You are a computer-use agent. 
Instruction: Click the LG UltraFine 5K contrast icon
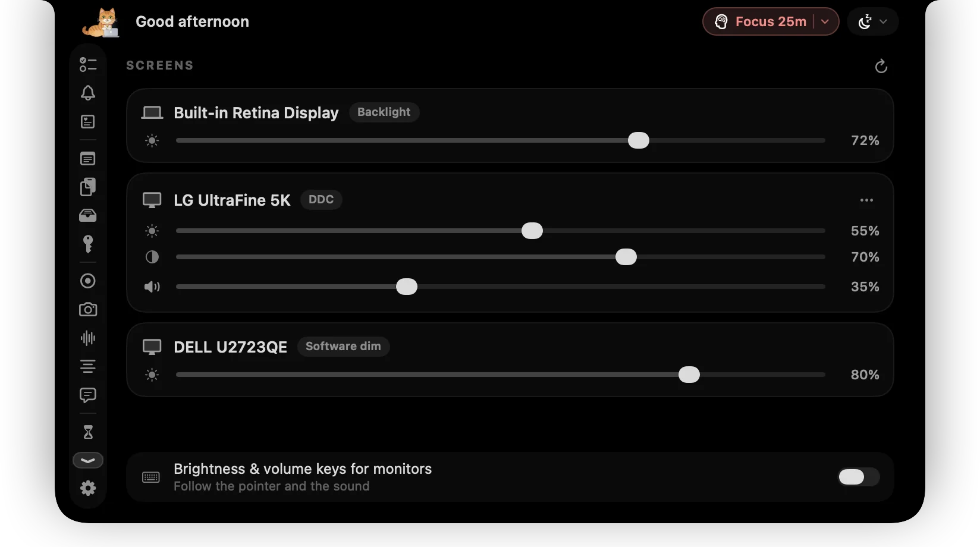click(152, 257)
